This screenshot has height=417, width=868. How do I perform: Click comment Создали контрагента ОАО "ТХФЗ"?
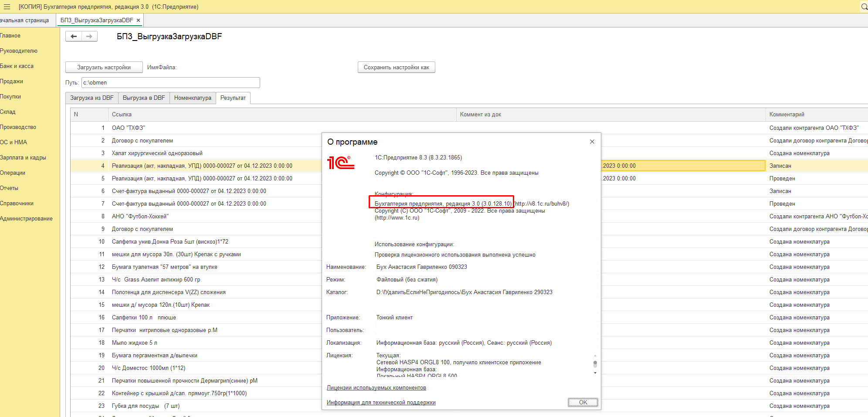(814, 128)
